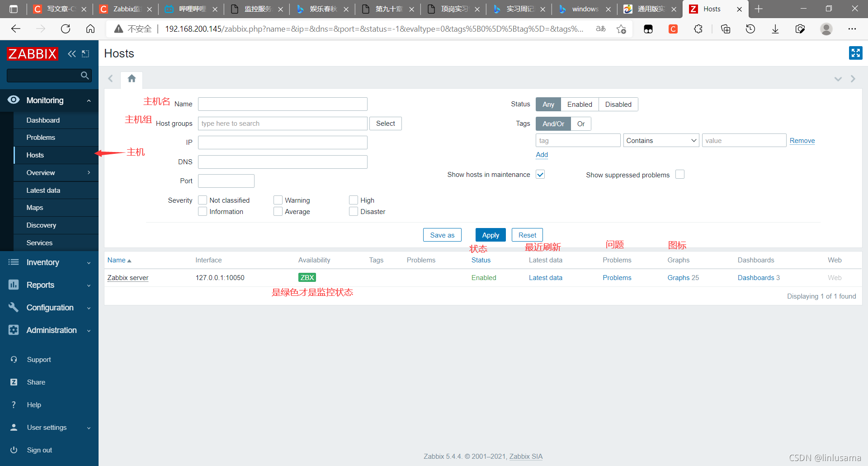Image resolution: width=868 pixels, height=466 pixels.
Task: Open browser extensions puzzle icon
Action: [698, 29]
